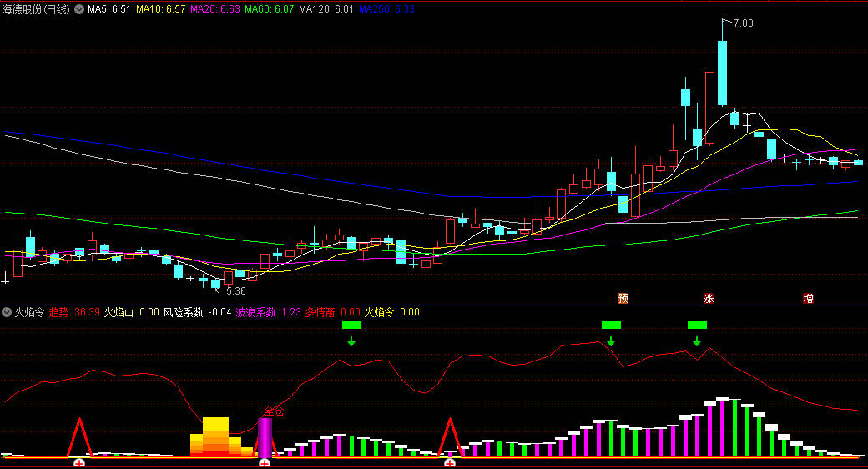Select the MA250: 6.33 indicator label
Image resolution: width=868 pixels, height=469 pixels.
pyautogui.click(x=386, y=9)
